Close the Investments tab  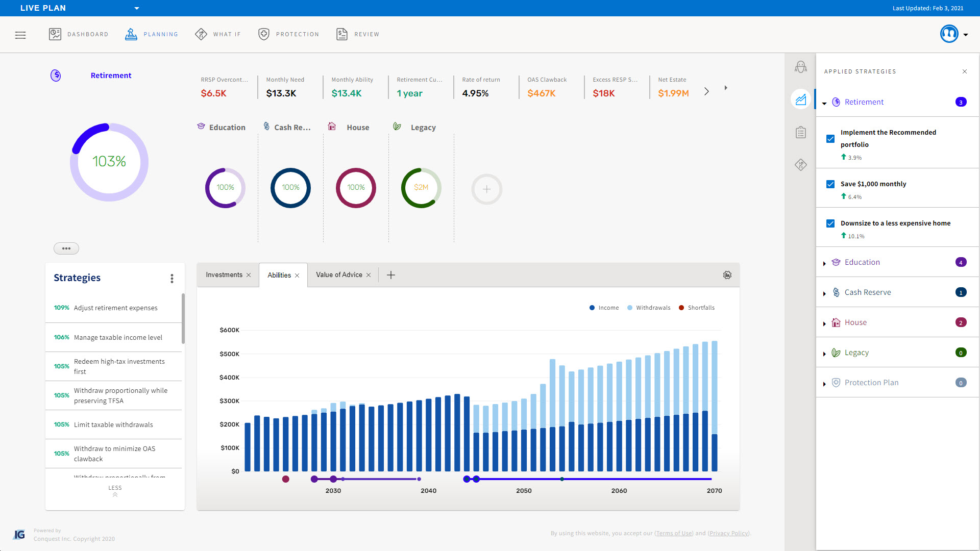(249, 275)
